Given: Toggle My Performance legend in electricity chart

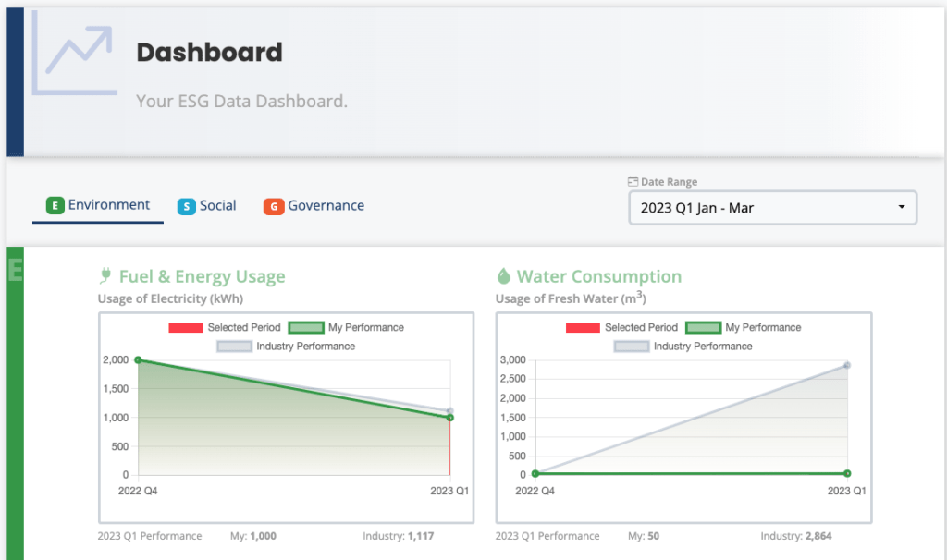Looking at the screenshot, I should point(347,327).
